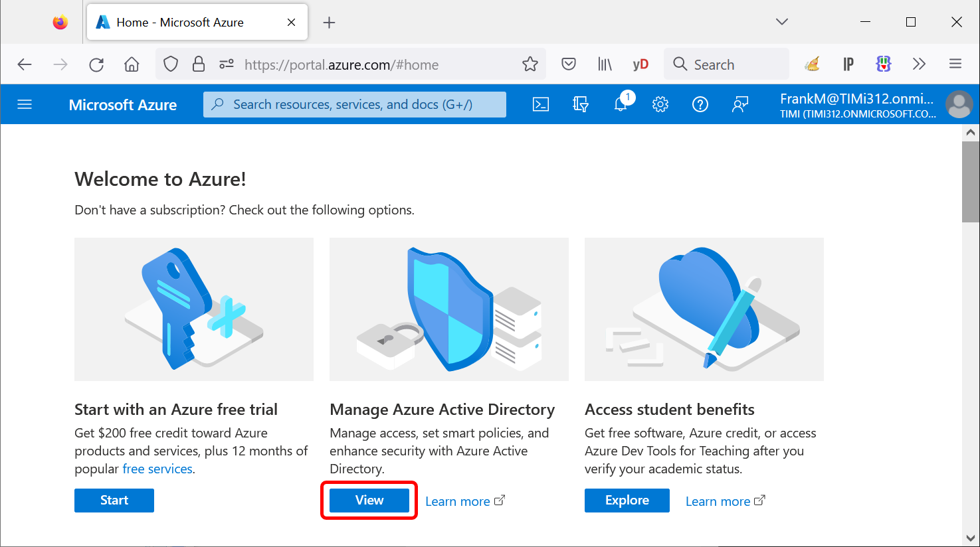Click 'Manage Azure Active Directory' heading
The height and width of the screenshot is (547, 980).
click(x=442, y=410)
